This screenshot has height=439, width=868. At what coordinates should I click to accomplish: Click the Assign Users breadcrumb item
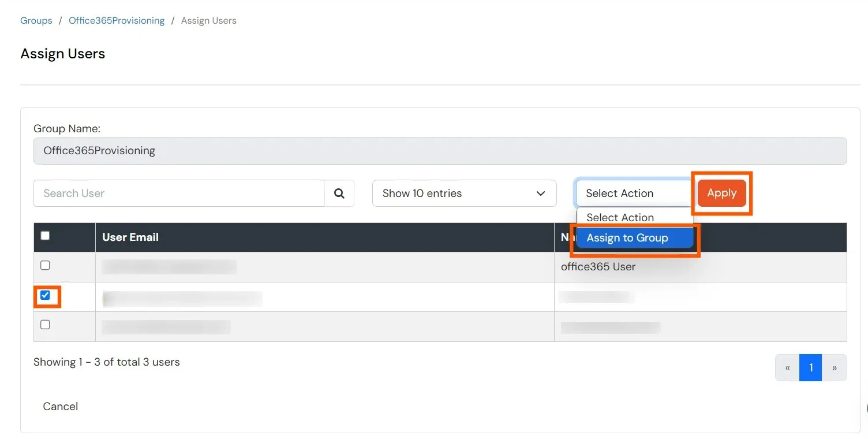208,20
